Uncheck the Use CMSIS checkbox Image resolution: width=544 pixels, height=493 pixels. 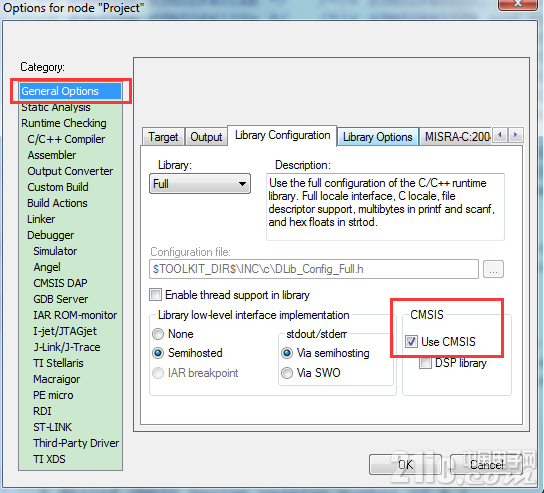point(411,342)
